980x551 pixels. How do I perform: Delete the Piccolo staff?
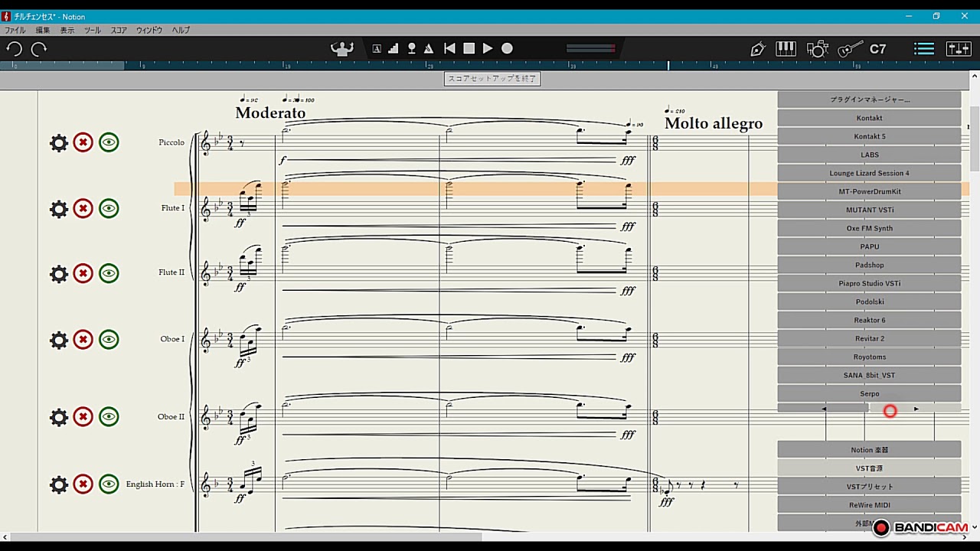pos(83,142)
